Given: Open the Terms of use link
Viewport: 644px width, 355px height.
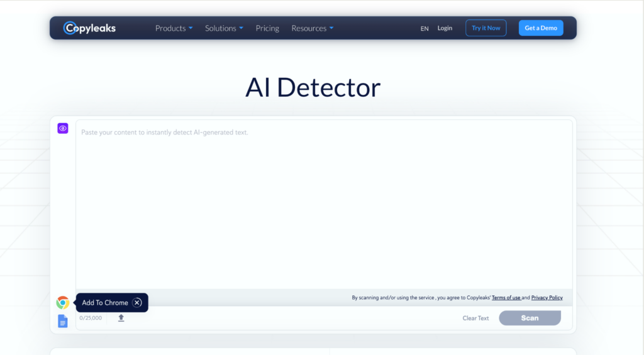Looking at the screenshot, I should point(506,298).
